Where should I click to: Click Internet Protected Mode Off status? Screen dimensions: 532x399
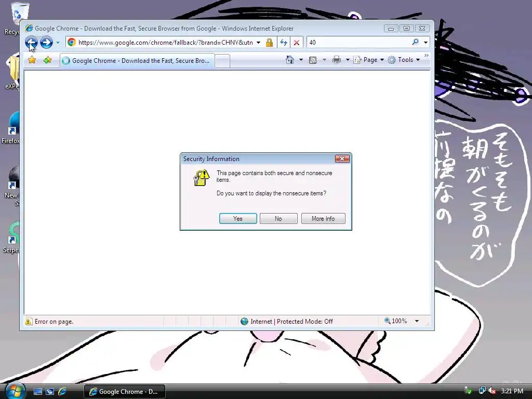(287, 321)
